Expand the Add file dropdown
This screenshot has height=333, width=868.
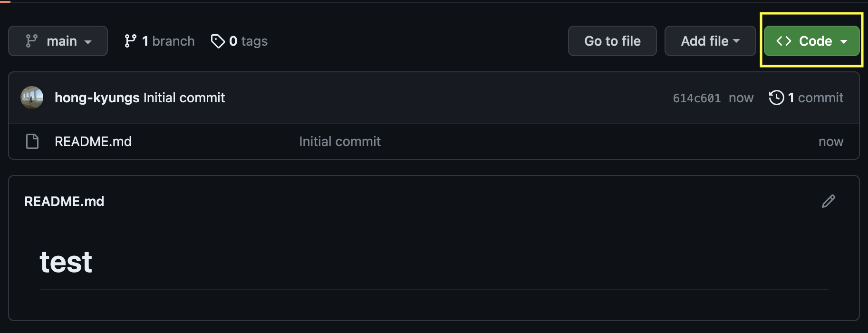(710, 41)
